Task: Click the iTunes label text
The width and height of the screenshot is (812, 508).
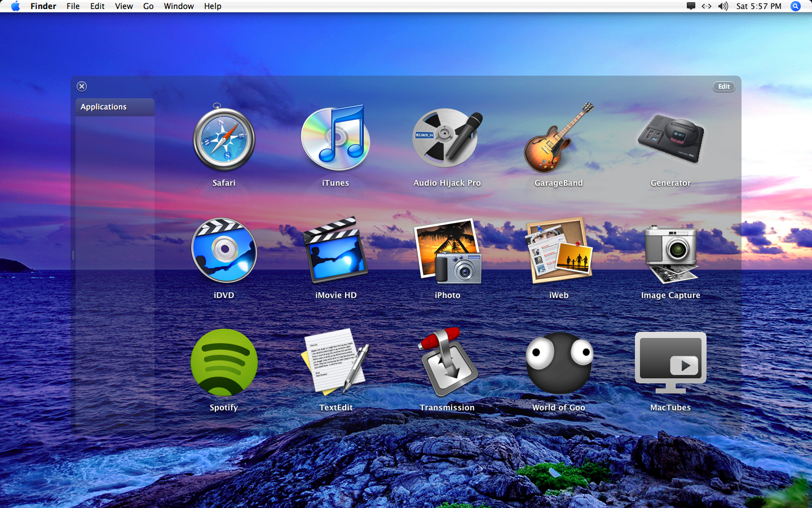Action: [x=336, y=183]
